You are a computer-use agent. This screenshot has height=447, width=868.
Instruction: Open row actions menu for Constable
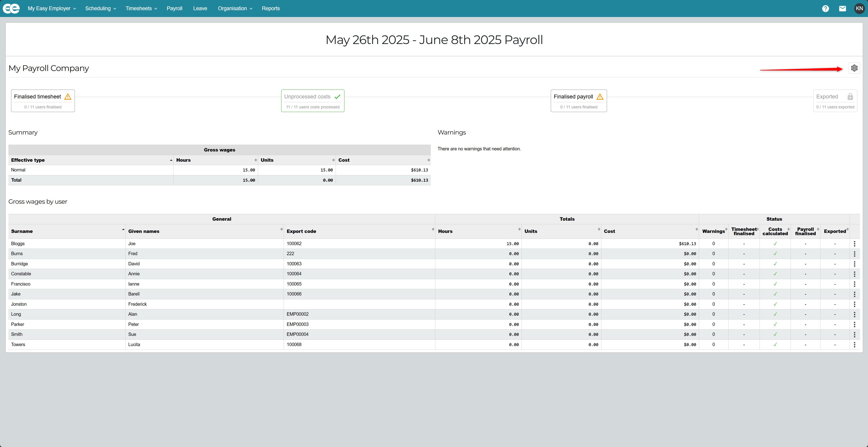click(855, 274)
